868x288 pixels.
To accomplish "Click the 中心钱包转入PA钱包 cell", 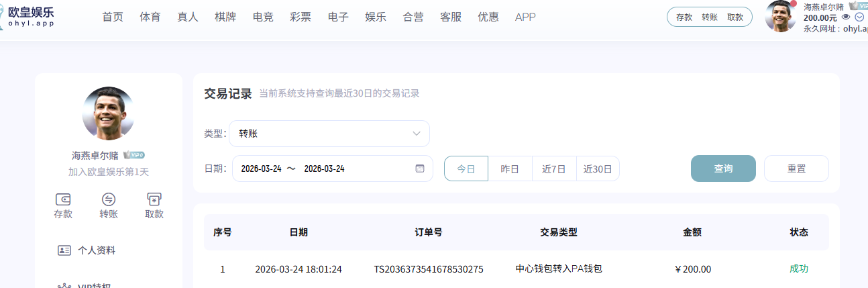I will point(559,269).
